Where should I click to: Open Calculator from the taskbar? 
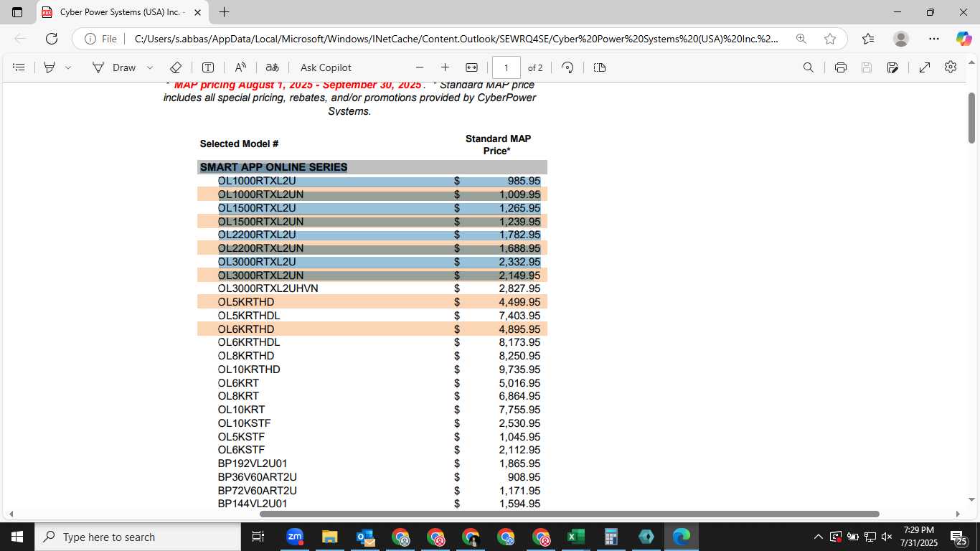click(611, 537)
